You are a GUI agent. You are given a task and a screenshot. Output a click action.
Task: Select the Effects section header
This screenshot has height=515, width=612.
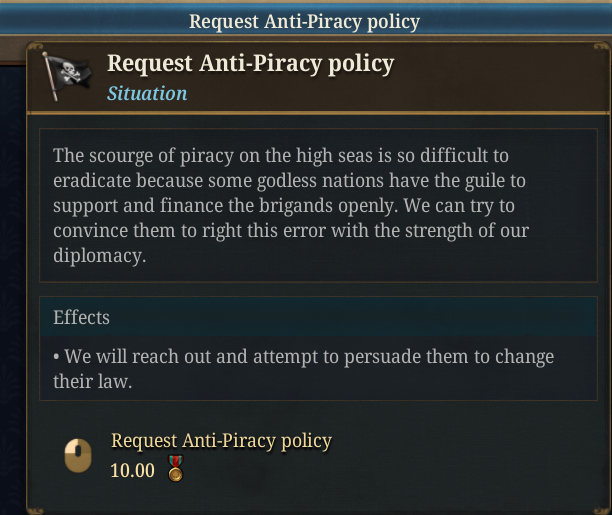coord(82,318)
